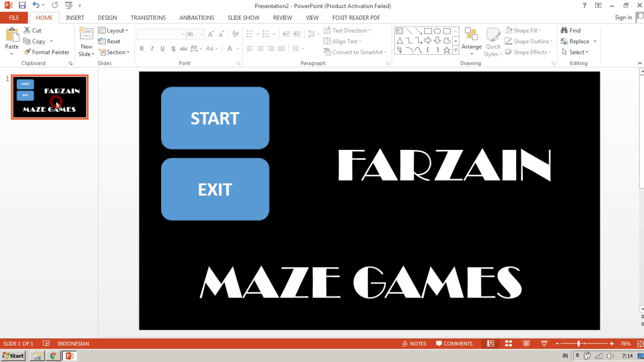
Task: Select slide 1 thumbnail
Action: [50, 97]
